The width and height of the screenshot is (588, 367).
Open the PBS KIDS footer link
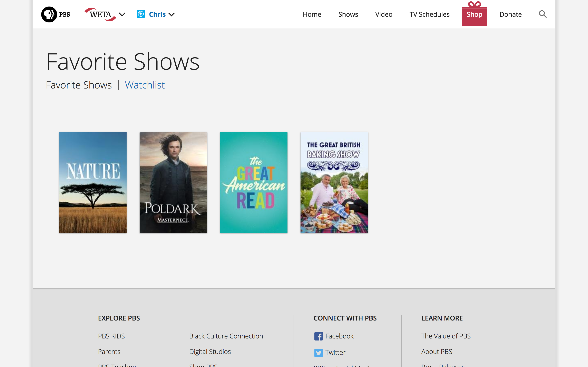pyautogui.click(x=111, y=336)
